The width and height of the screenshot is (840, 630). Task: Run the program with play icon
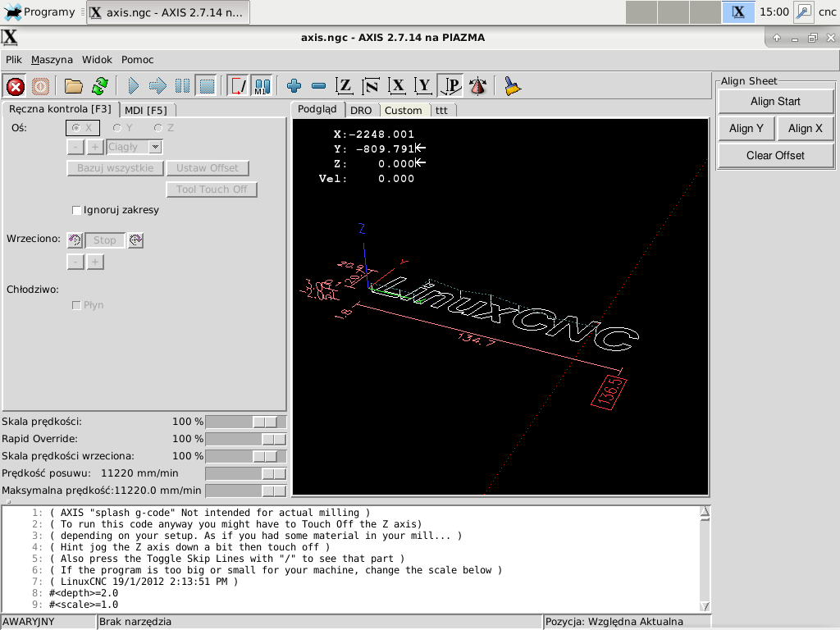click(x=133, y=85)
